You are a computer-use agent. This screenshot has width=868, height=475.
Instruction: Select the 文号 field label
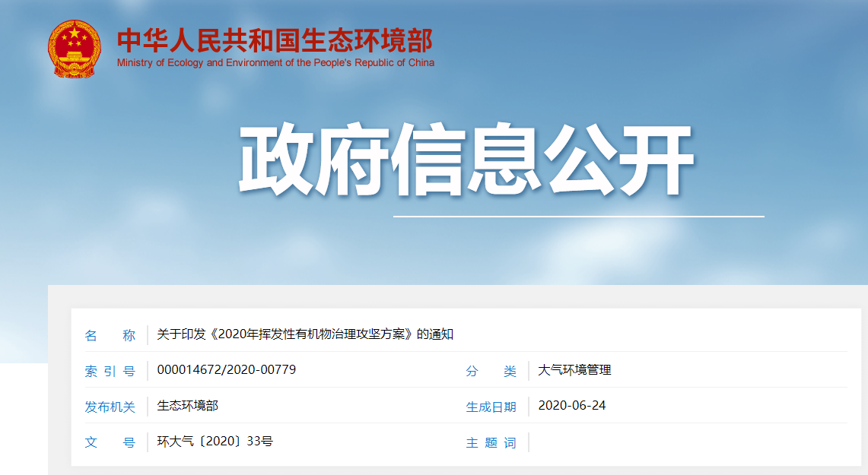pos(110,442)
